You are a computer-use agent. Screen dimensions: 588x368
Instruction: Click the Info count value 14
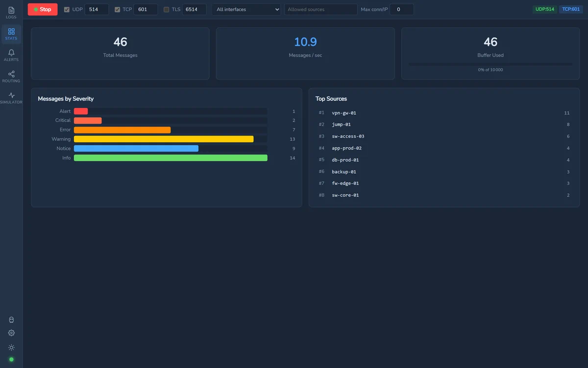tap(293, 158)
